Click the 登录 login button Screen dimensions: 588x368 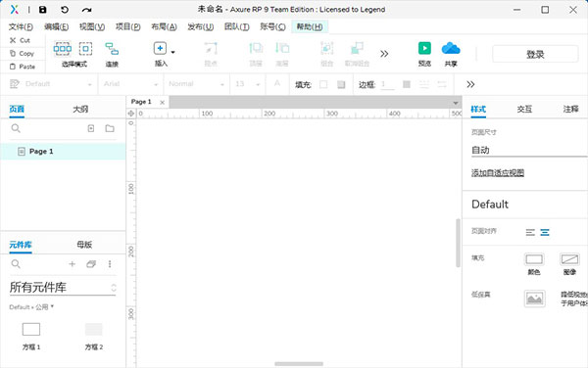(535, 54)
